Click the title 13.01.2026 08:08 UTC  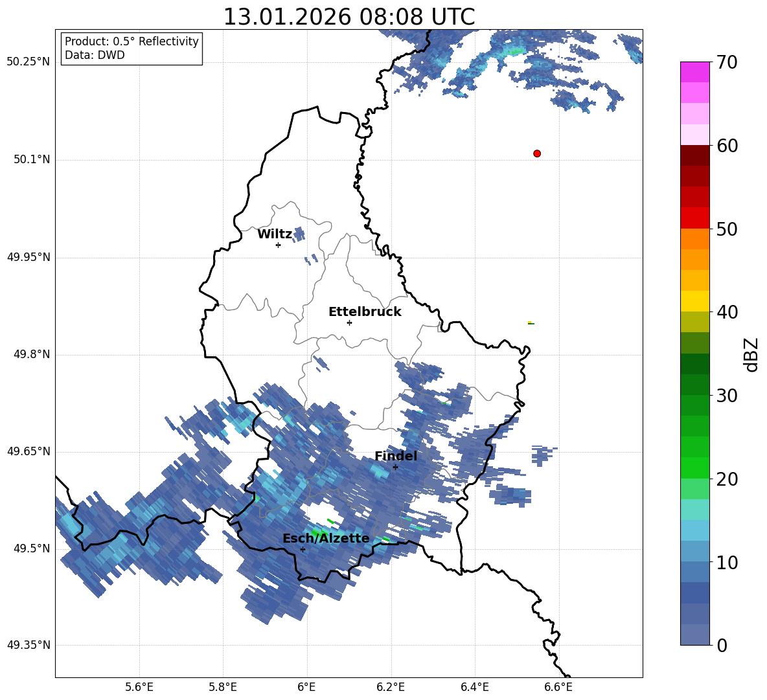point(349,17)
